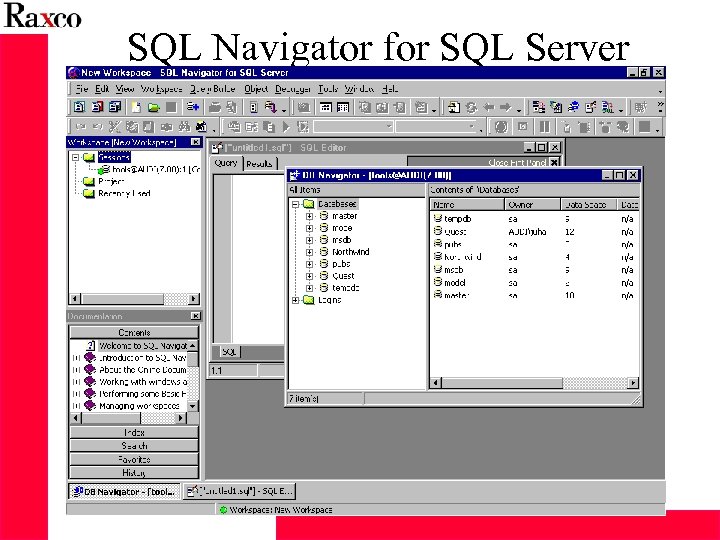Screen dimensions: 720x540
Task: Click the black grid table icon in toolbar
Action: point(343,107)
